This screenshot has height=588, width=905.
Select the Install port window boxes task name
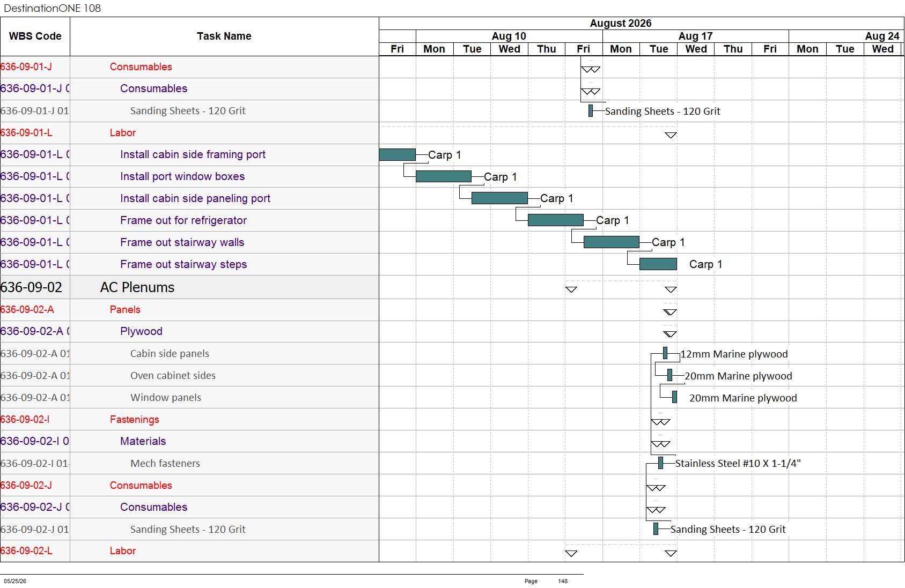coord(182,176)
